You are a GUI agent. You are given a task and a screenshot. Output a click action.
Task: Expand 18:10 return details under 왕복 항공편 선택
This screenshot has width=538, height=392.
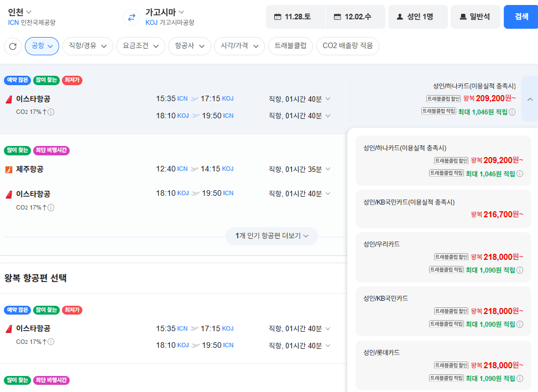[x=328, y=346]
